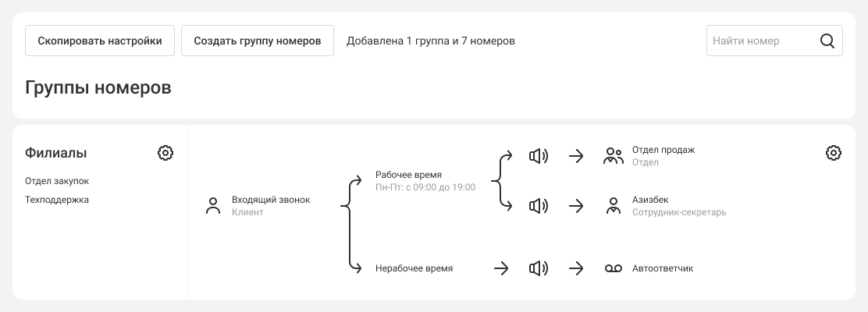Image resolution: width=868 pixels, height=312 pixels.
Task: Click the Азизбек employee icon
Action: [x=614, y=206]
